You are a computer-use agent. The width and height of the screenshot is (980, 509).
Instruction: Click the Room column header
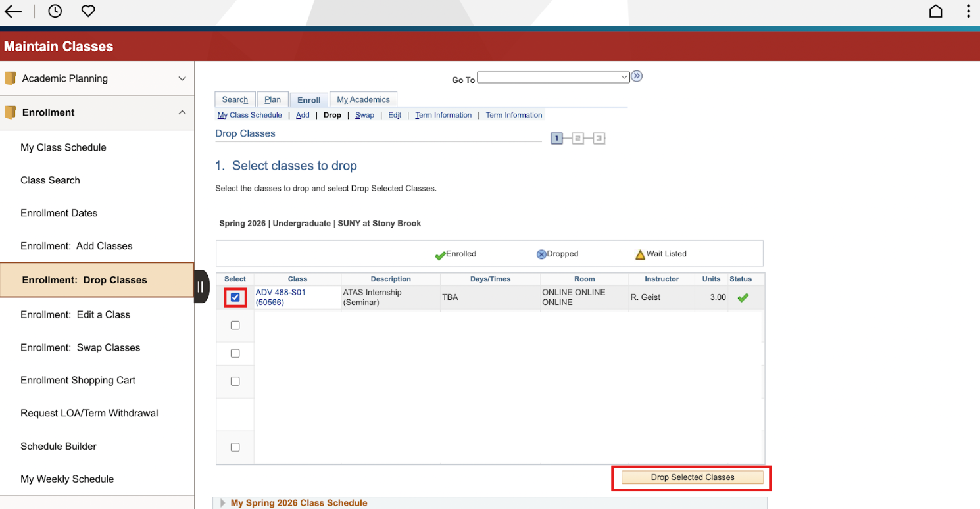pos(584,279)
